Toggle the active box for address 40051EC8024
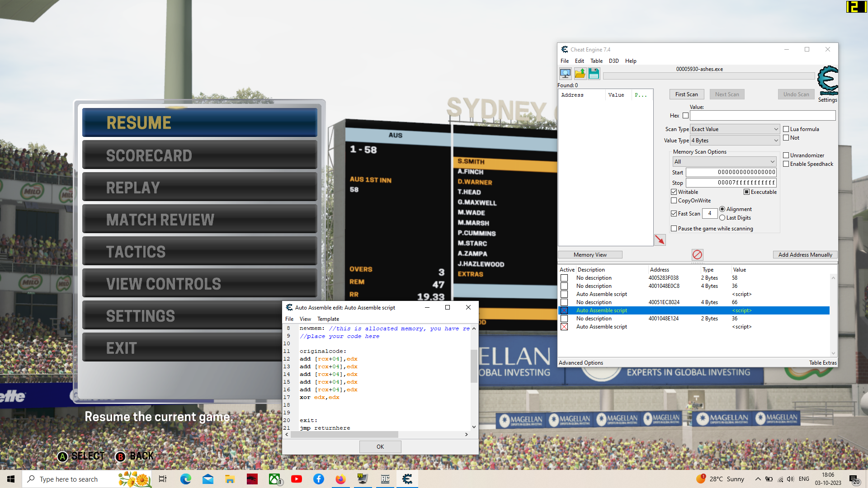Image resolution: width=868 pixels, height=488 pixels. pyautogui.click(x=564, y=302)
